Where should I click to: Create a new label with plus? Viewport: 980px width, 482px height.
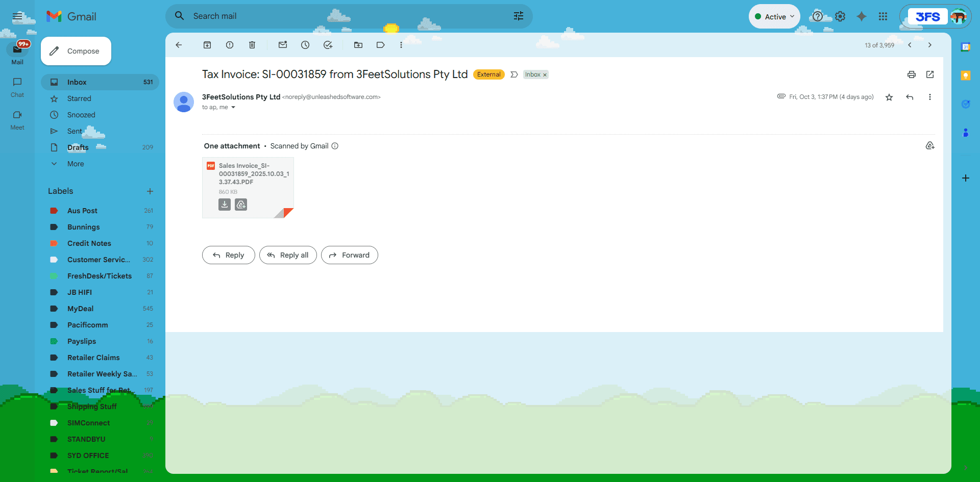[150, 191]
